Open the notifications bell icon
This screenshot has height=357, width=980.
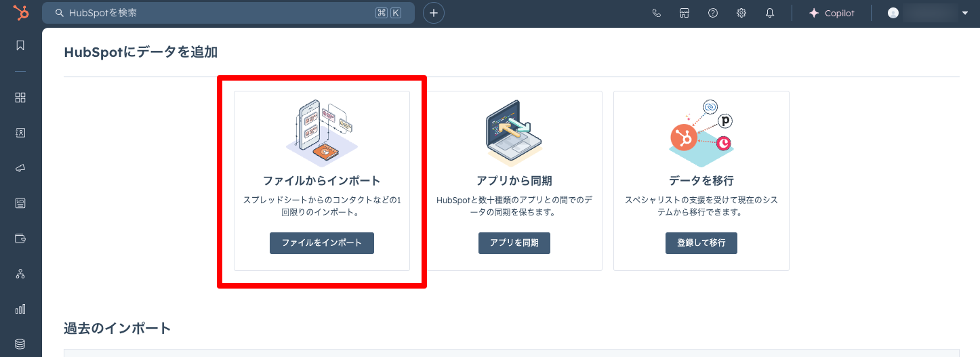point(770,13)
